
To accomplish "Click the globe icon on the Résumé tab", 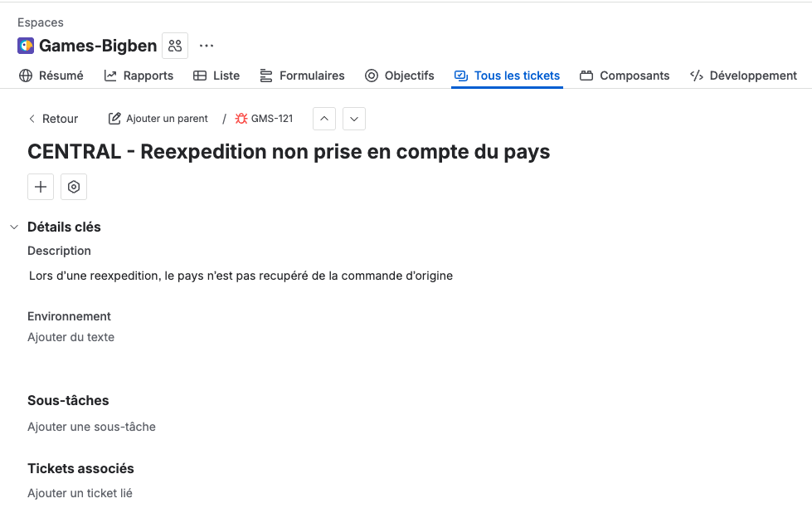I will point(25,75).
